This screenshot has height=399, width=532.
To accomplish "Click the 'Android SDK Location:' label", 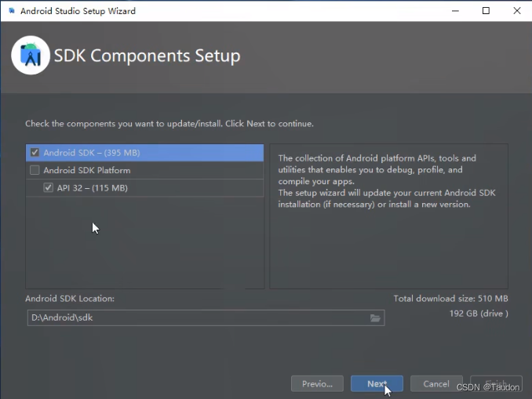I will click(x=70, y=299).
